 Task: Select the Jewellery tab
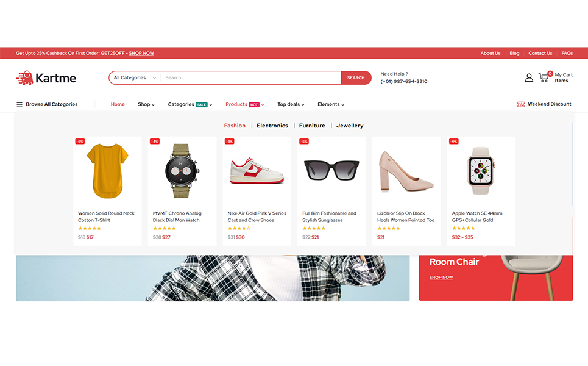[x=350, y=126]
